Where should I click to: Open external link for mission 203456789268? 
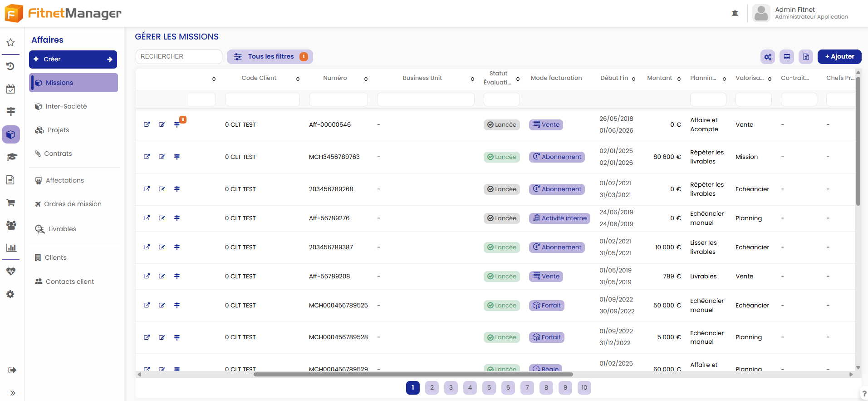tap(147, 189)
